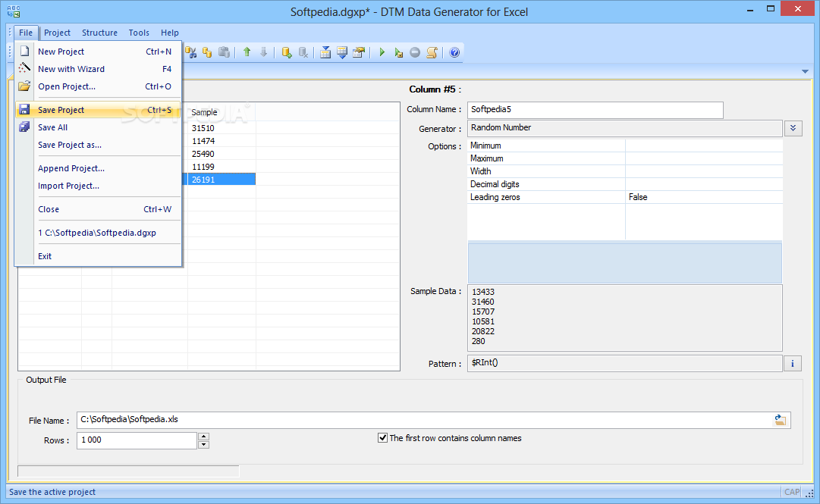Screen dimensions: 820x504
Task: Select sample cell 25490
Action: [x=221, y=154]
